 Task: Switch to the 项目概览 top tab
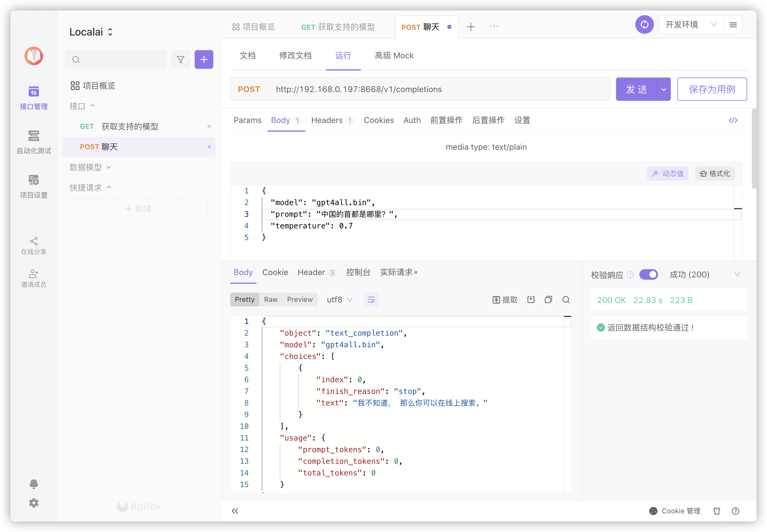point(254,27)
